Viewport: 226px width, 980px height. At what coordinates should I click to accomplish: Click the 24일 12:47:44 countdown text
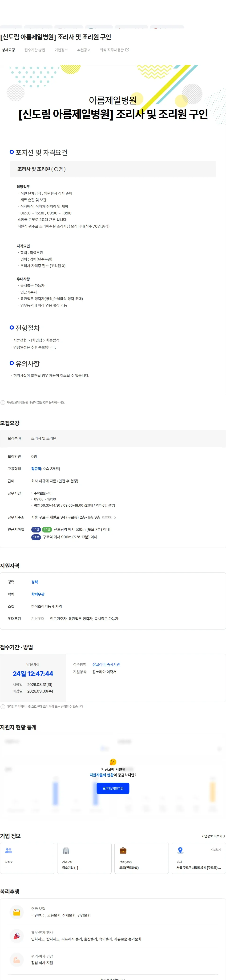[33, 674]
